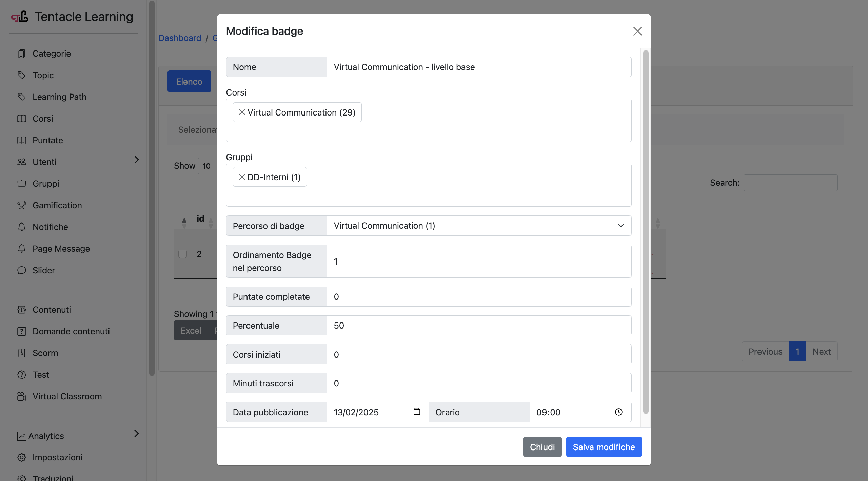The image size is (868, 481).
Task: Open the calendar picker for Data pubblicazione
Action: (417, 412)
